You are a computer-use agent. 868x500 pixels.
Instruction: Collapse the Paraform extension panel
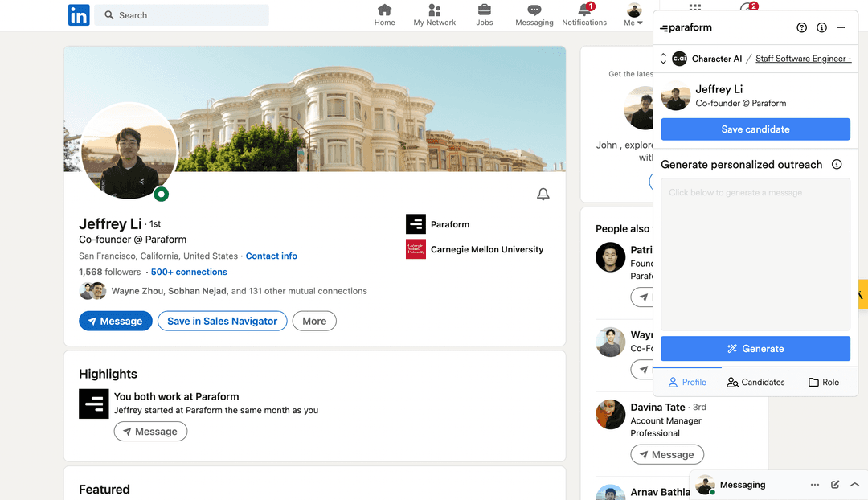(x=841, y=27)
